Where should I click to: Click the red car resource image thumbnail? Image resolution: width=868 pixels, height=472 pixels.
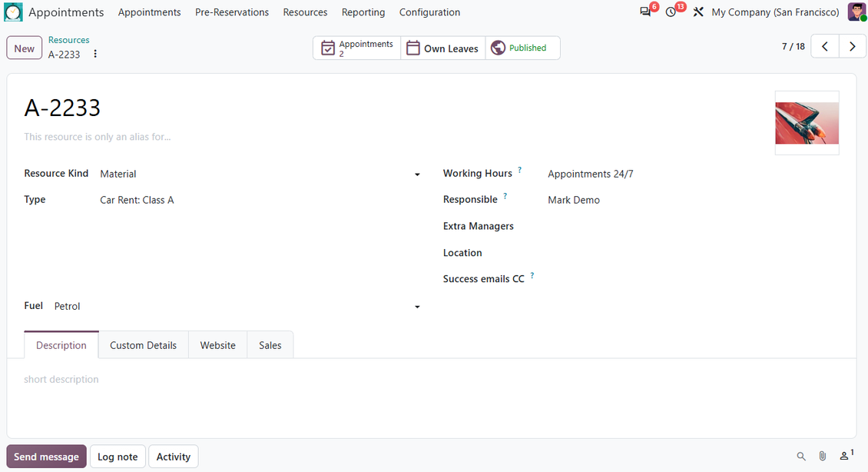[x=807, y=123]
